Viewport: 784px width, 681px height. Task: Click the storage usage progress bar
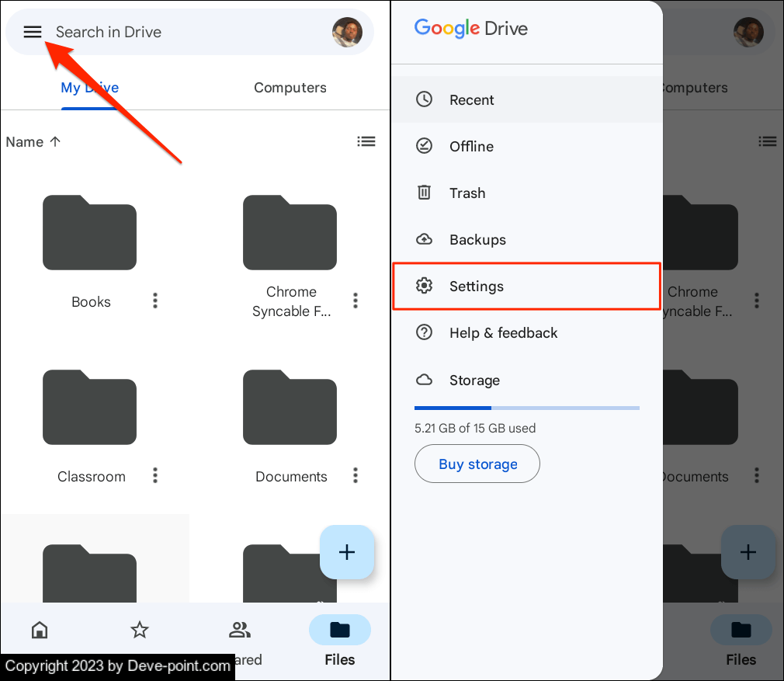pyautogui.click(x=526, y=408)
